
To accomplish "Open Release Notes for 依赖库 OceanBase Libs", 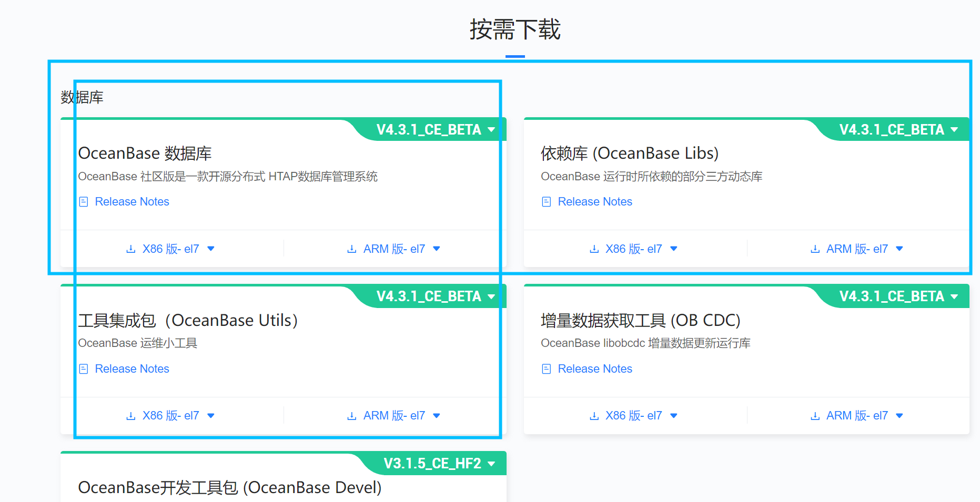I will (x=595, y=202).
